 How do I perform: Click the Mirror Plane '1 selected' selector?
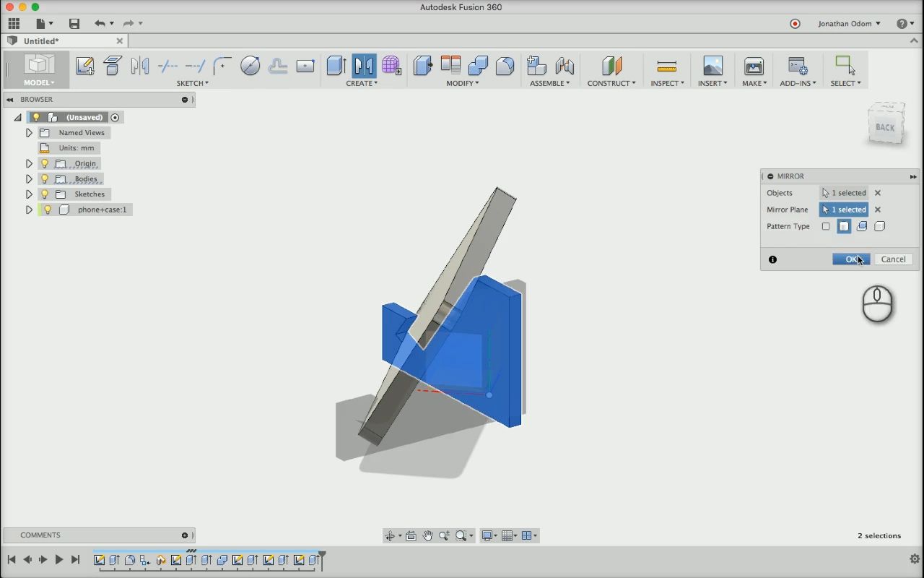[844, 210]
